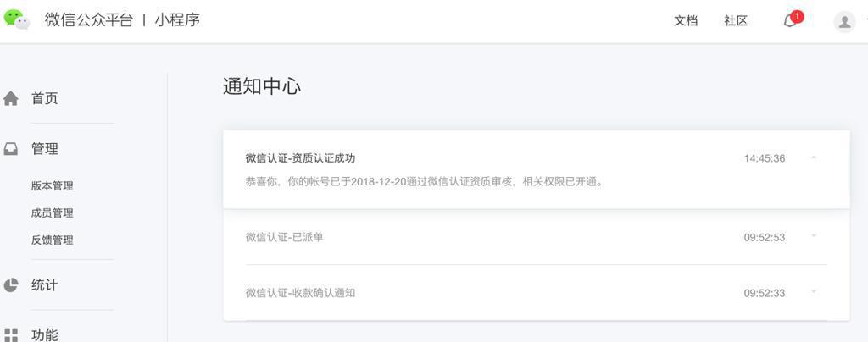Open the 文档 link
868x342 pixels.
685,21
